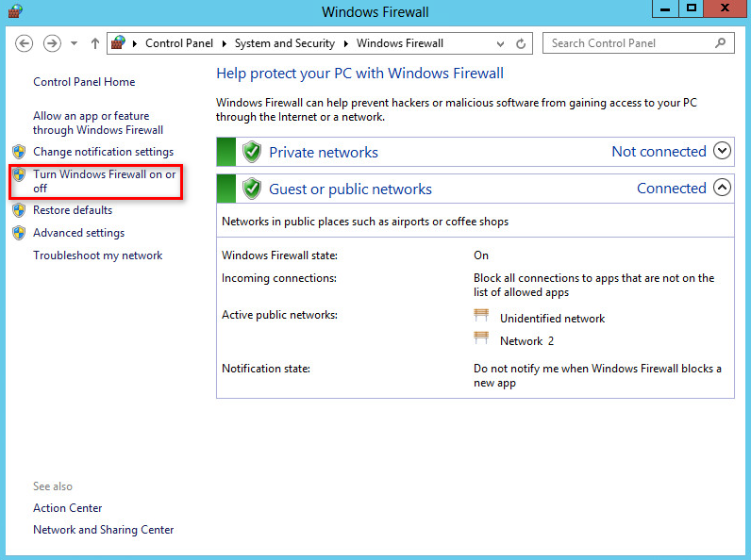Select the Network 2 text
The width and height of the screenshot is (751, 560).
526,340
